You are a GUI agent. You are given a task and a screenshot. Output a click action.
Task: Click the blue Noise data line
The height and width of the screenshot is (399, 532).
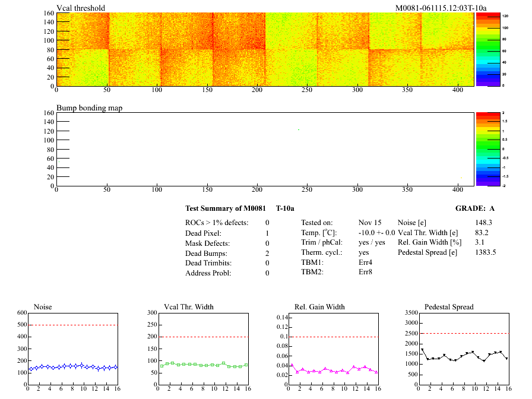click(73, 366)
